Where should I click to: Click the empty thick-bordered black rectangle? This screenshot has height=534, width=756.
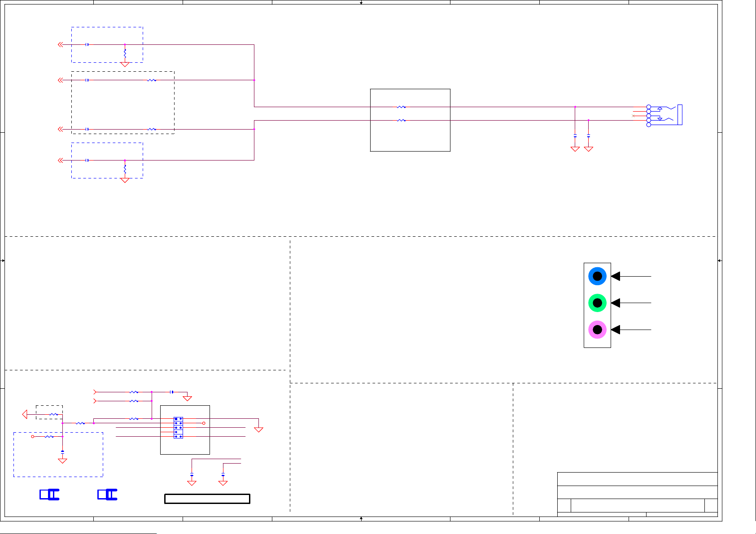pyautogui.click(x=207, y=499)
